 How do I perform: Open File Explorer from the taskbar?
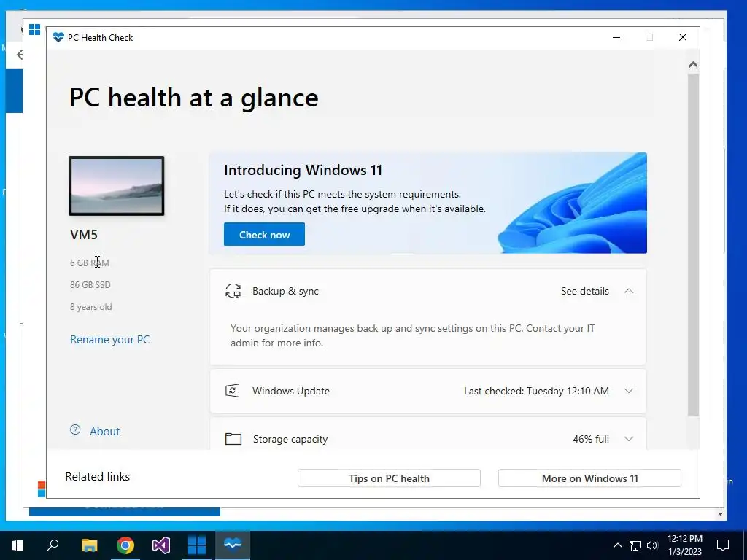pos(89,545)
